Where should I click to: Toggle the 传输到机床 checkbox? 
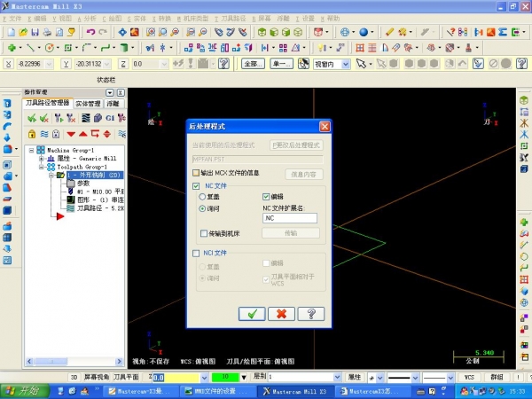click(203, 233)
